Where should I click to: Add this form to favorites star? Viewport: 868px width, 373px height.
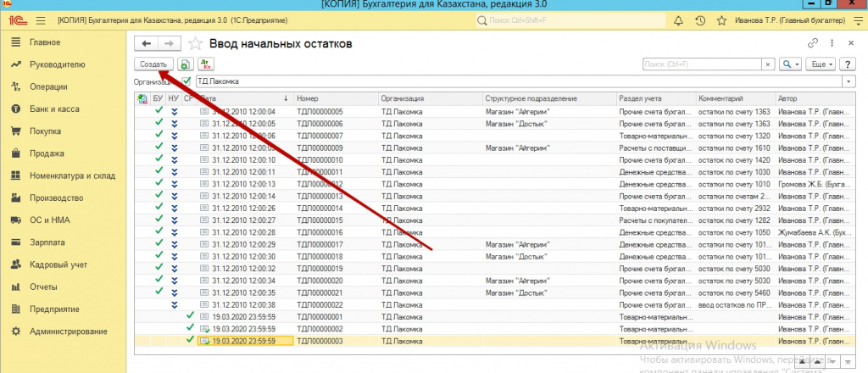tap(195, 44)
